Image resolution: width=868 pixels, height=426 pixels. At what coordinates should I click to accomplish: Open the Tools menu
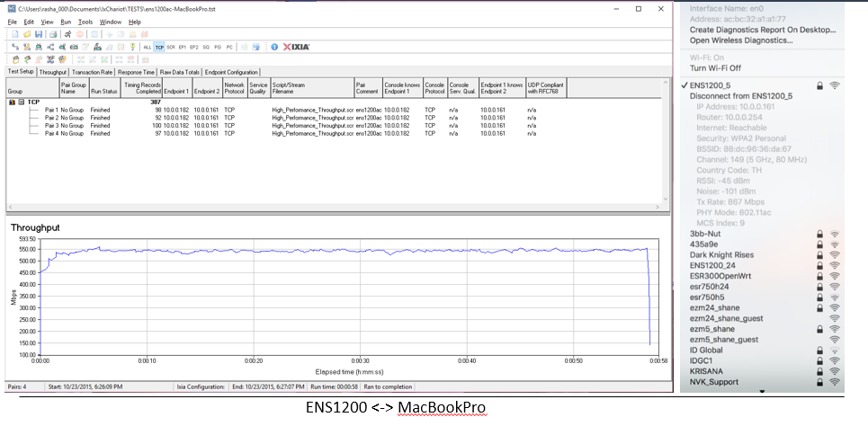tap(85, 22)
